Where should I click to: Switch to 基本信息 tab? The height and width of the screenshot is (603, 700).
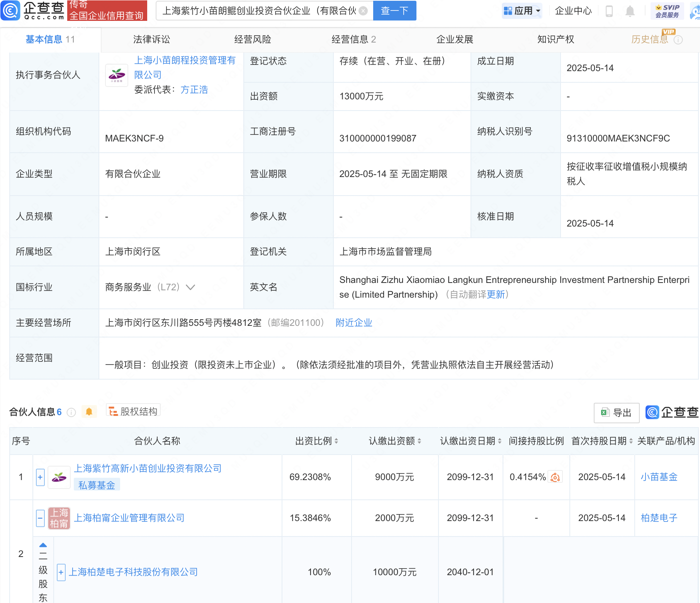[50, 39]
